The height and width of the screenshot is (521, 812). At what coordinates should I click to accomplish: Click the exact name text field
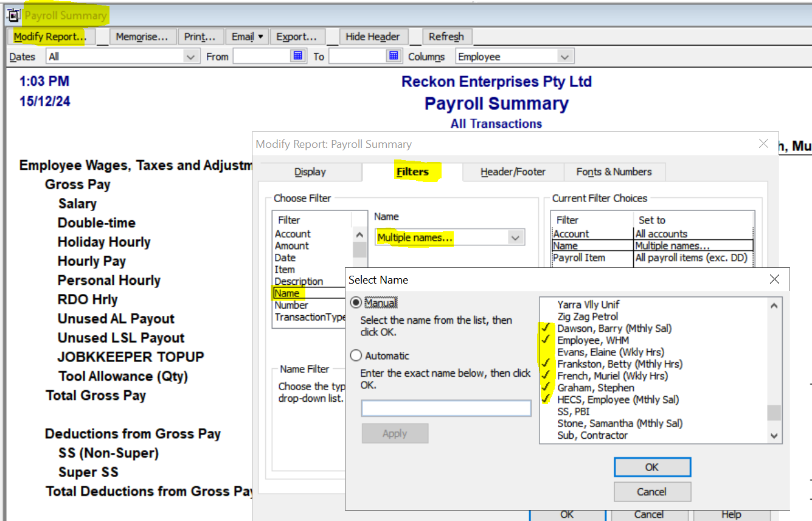[x=446, y=408]
